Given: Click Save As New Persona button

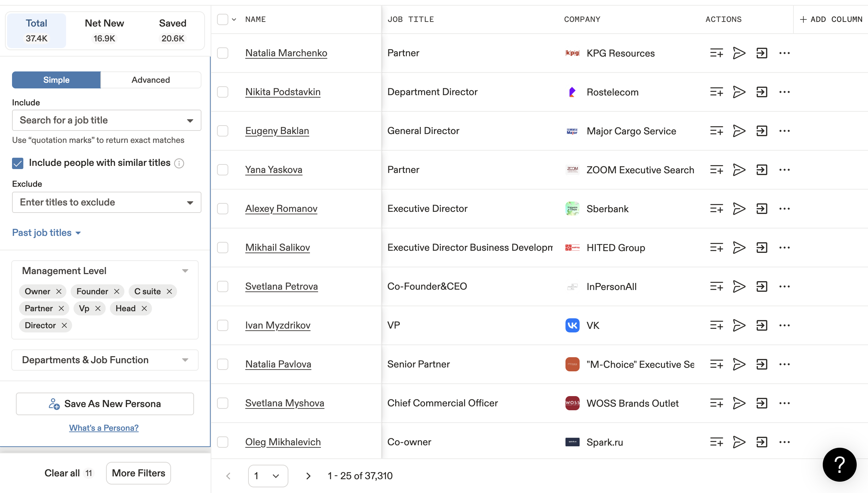Looking at the screenshot, I should click(x=105, y=404).
